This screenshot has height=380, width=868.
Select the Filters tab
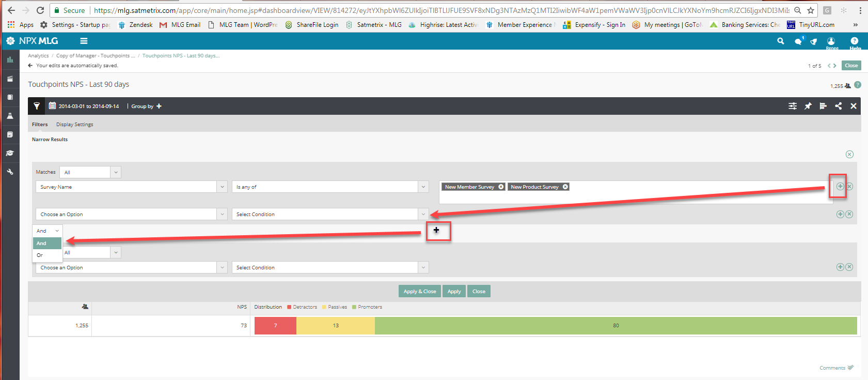(x=40, y=125)
